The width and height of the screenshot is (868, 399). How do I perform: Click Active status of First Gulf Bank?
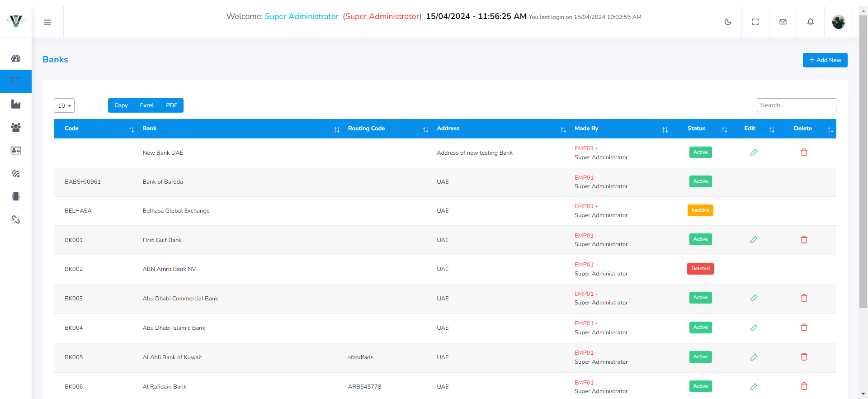(x=701, y=239)
